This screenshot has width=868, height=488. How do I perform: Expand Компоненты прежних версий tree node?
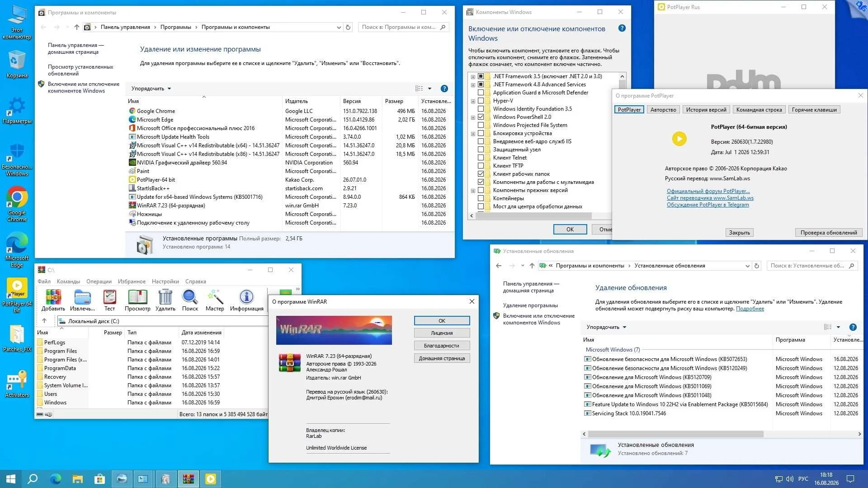click(473, 191)
